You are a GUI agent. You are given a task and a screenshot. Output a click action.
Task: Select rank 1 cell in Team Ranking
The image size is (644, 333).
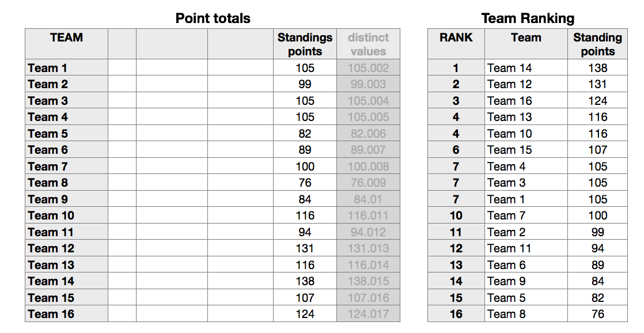(x=456, y=68)
